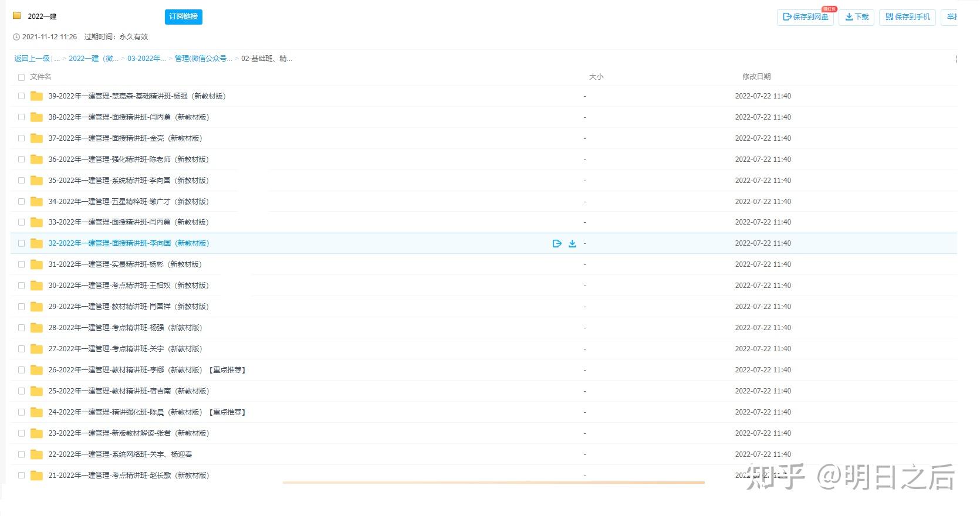Screen dimensions: 980x516
Task: Open folder icon for 38-2022年一建管理 闫丙勇
Action: [36, 117]
